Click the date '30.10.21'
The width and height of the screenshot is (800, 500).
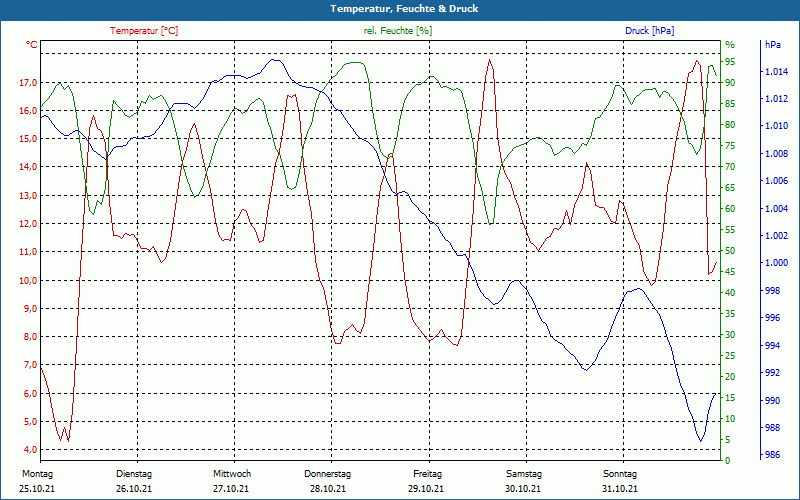[523, 489]
